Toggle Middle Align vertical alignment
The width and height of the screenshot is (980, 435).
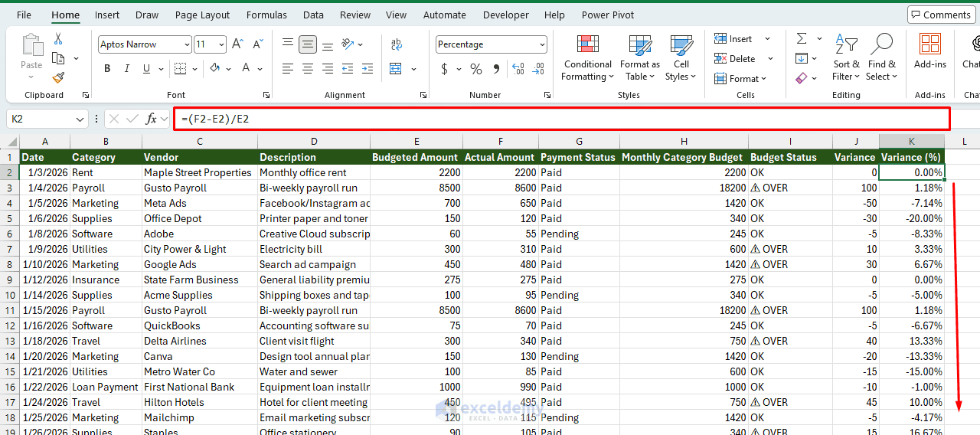pos(308,44)
